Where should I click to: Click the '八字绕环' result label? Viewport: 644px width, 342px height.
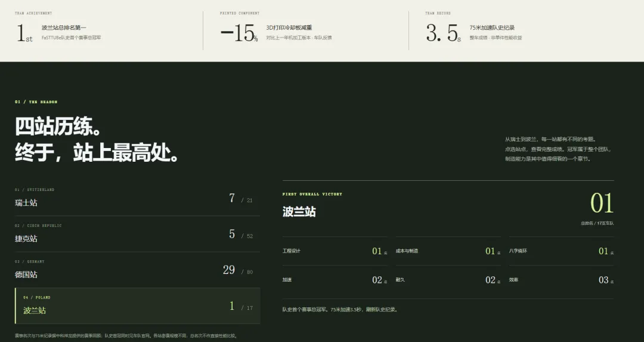(x=518, y=251)
